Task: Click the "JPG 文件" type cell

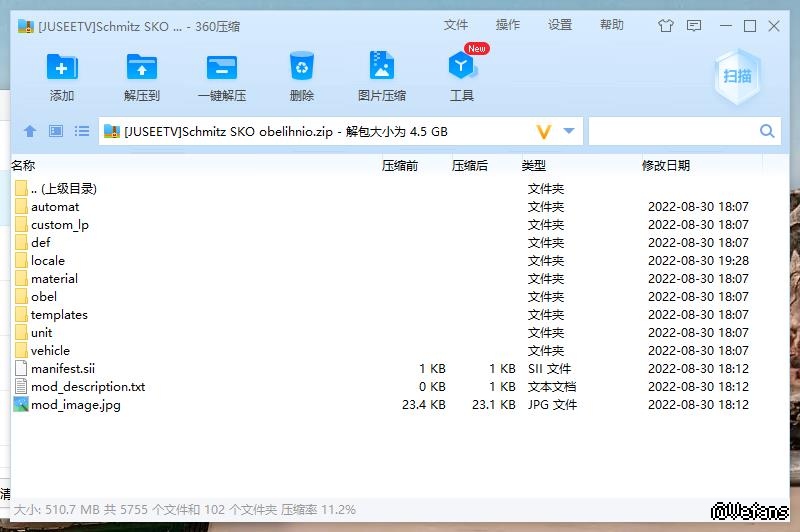Action: click(552, 404)
